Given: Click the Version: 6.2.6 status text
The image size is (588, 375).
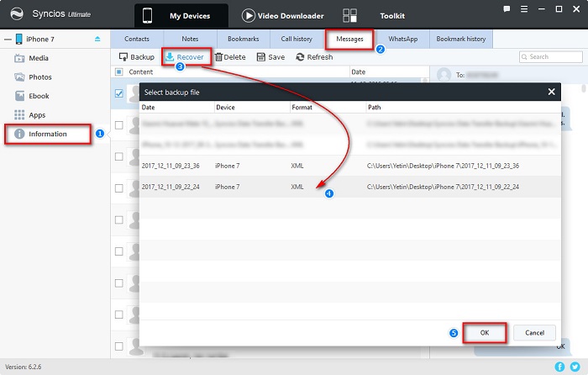Looking at the screenshot, I should point(24,367).
